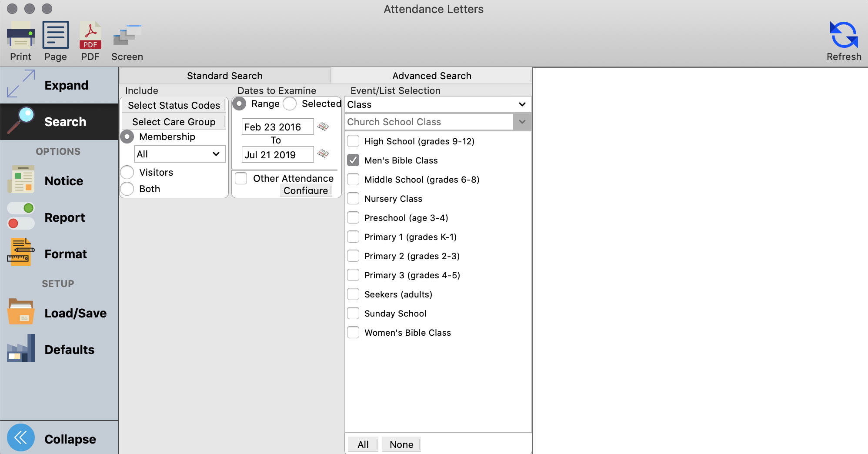The height and width of the screenshot is (454, 868).
Task: Export the report as PDF
Action: [x=90, y=40]
